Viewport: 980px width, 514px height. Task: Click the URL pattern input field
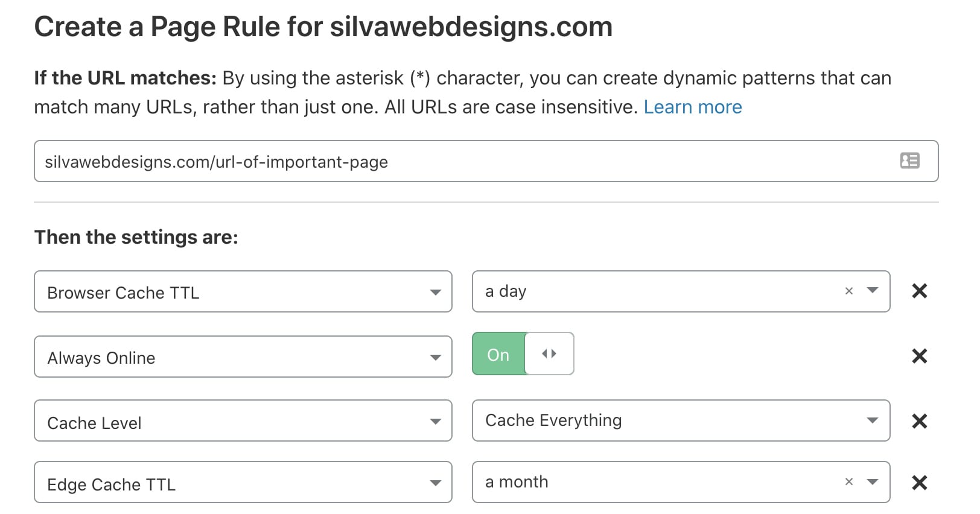pyautogui.click(x=486, y=161)
